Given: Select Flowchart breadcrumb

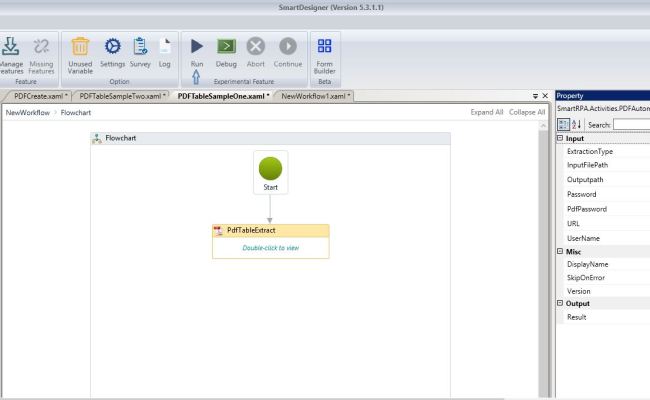Looking at the screenshot, I should pyautogui.click(x=75, y=113).
